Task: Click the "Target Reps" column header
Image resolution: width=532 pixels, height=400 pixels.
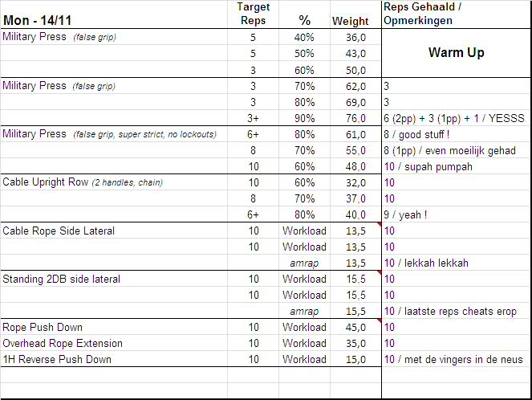Action: [x=254, y=14]
